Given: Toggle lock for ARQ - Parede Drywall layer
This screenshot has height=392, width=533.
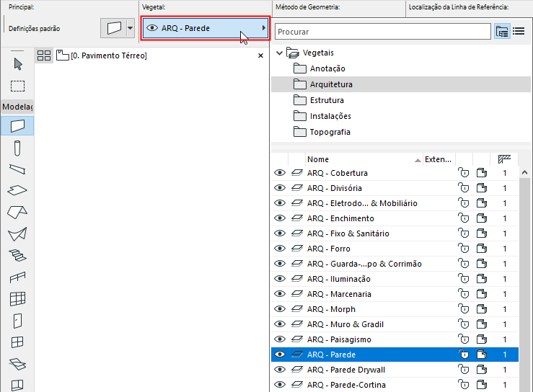Looking at the screenshot, I should pyautogui.click(x=463, y=370).
